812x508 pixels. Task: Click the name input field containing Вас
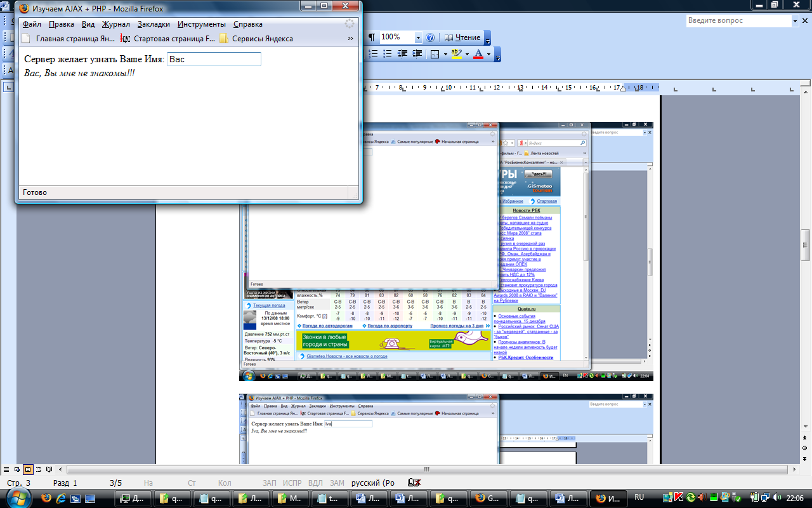click(x=214, y=59)
